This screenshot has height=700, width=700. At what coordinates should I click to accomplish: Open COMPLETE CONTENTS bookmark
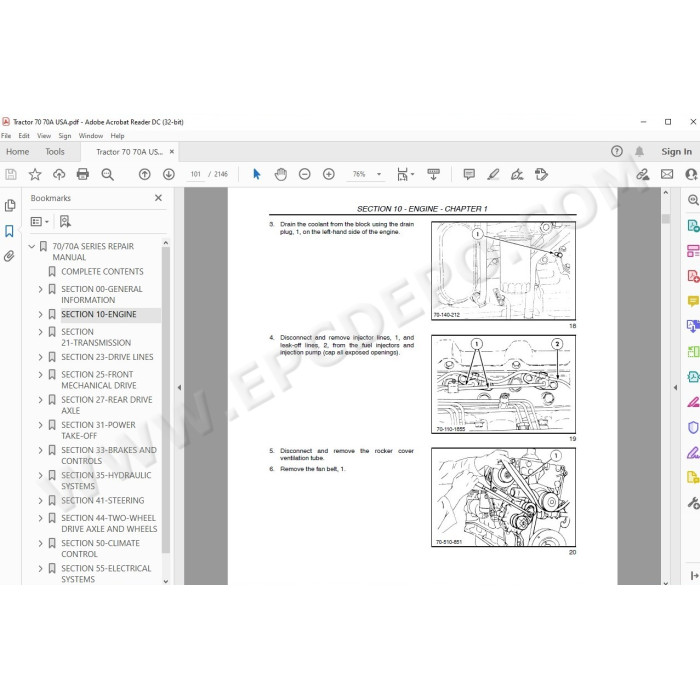[102, 271]
